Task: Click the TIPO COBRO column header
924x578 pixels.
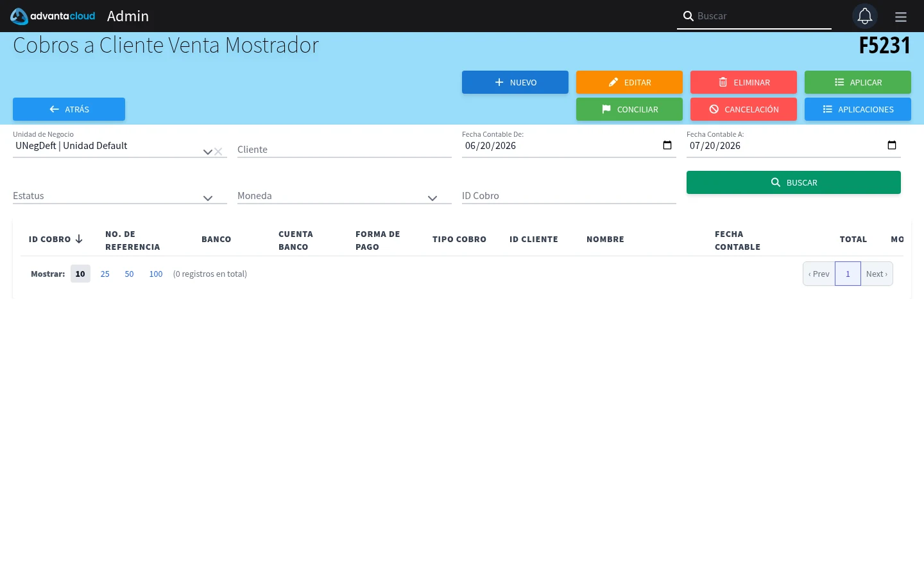Action: (x=459, y=239)
